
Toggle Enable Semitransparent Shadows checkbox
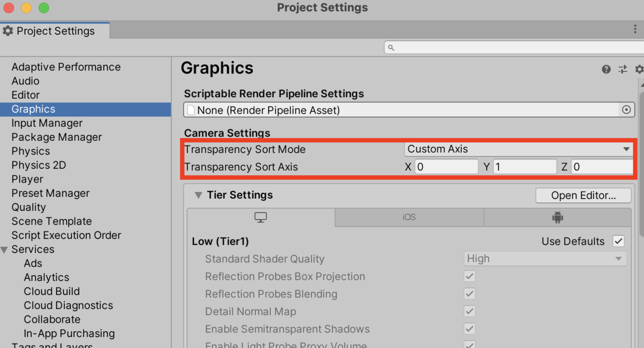tap(470, 329)
